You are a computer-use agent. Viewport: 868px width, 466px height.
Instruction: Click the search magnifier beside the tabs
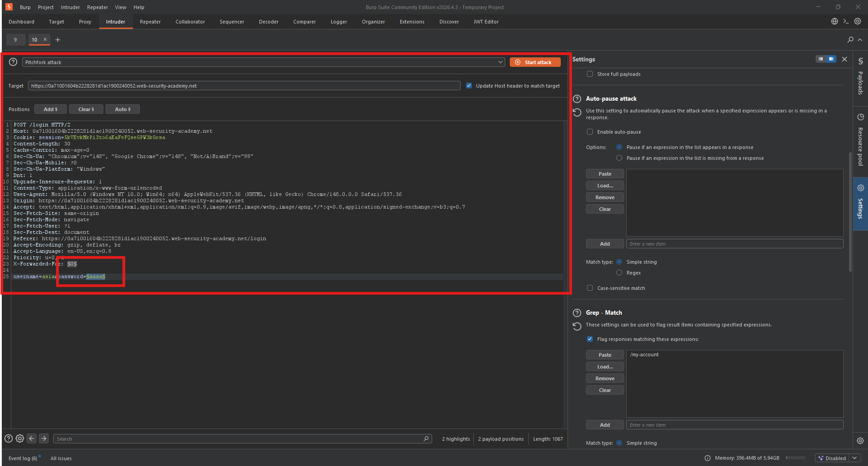pos(850,40)
